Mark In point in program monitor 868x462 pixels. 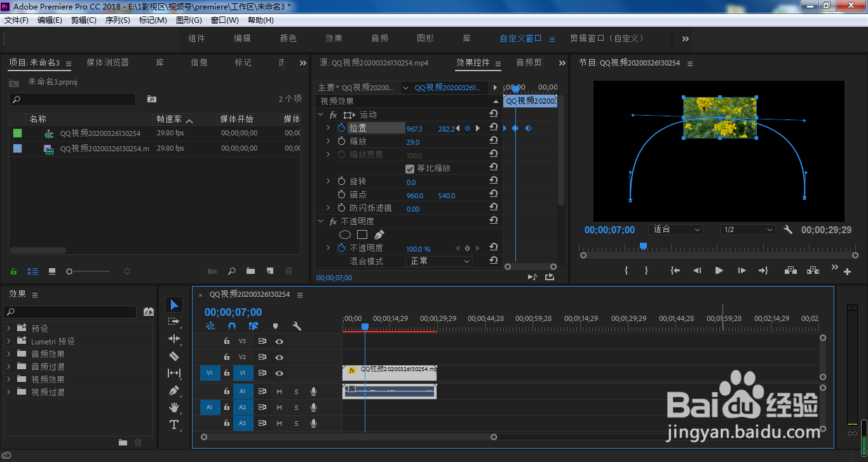(x=627, y=270)
